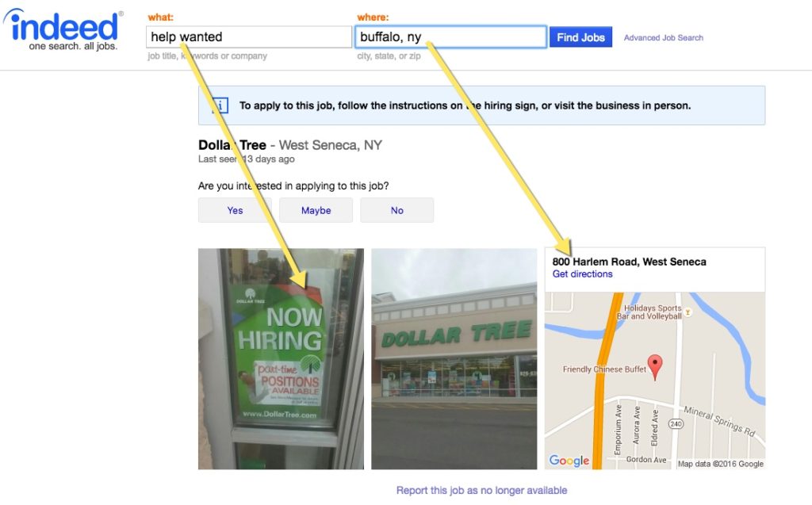
Task: Click the 'what' job title field
Action: coord(249,36)
